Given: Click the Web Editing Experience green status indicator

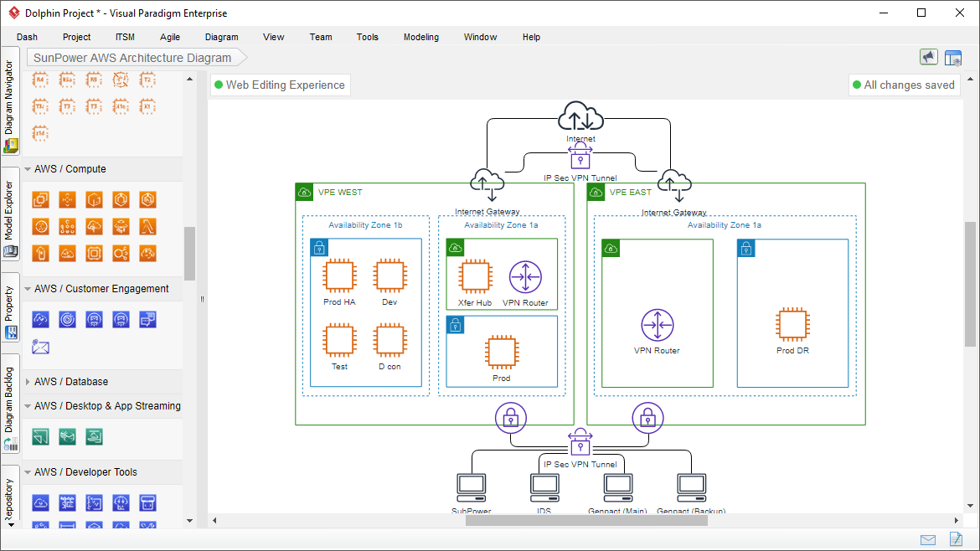Looking at the screenshot, I should (x=219, y=85).
